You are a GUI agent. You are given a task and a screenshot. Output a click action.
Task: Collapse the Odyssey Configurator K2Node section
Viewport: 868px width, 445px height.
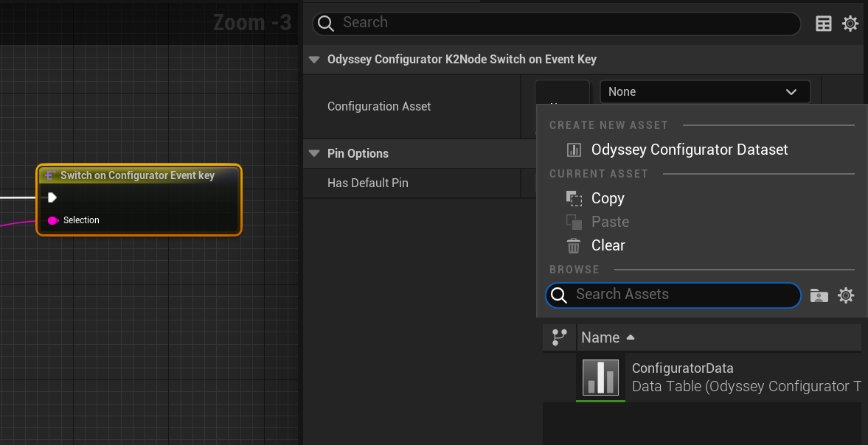click(x=315, y=60)
